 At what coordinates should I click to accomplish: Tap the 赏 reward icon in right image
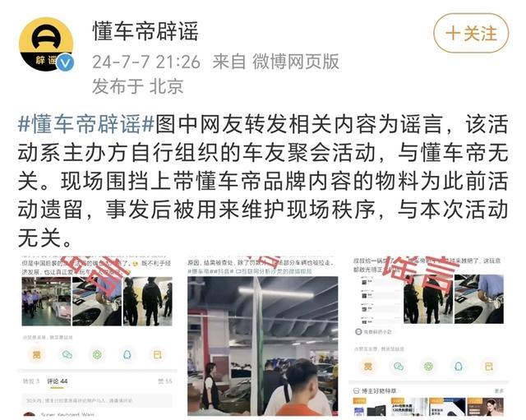coord(368,367)
